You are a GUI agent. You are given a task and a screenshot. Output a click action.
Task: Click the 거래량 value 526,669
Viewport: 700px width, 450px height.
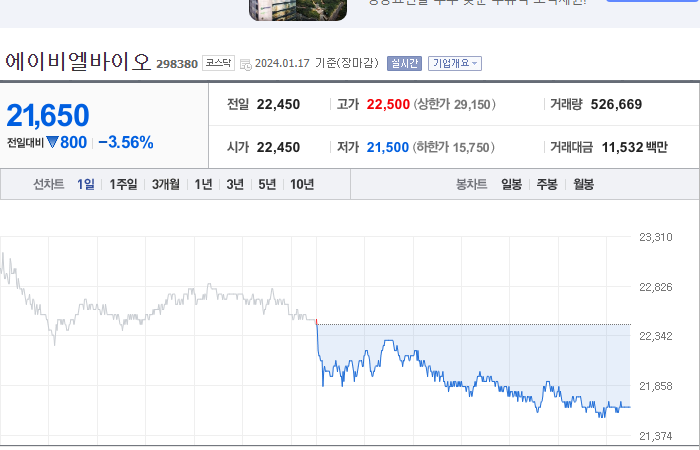click(616, 104)
